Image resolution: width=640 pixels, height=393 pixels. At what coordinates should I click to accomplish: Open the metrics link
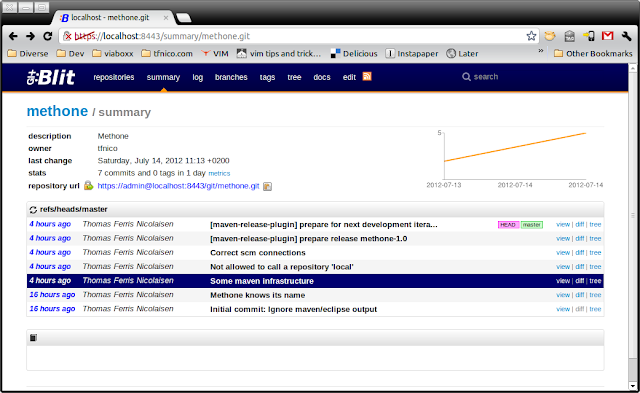pyautogui.click(x=219, y=173)
